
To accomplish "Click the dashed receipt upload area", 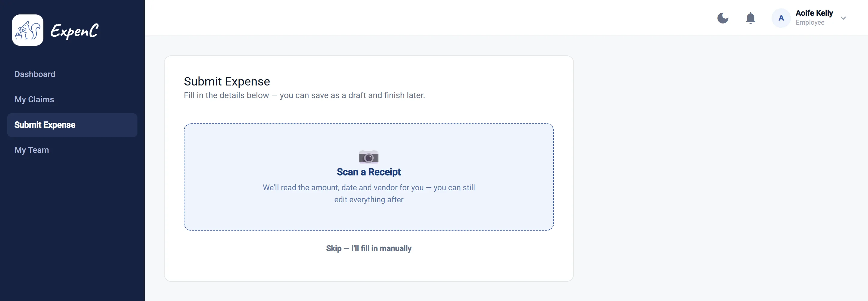I will coord(369,177).
